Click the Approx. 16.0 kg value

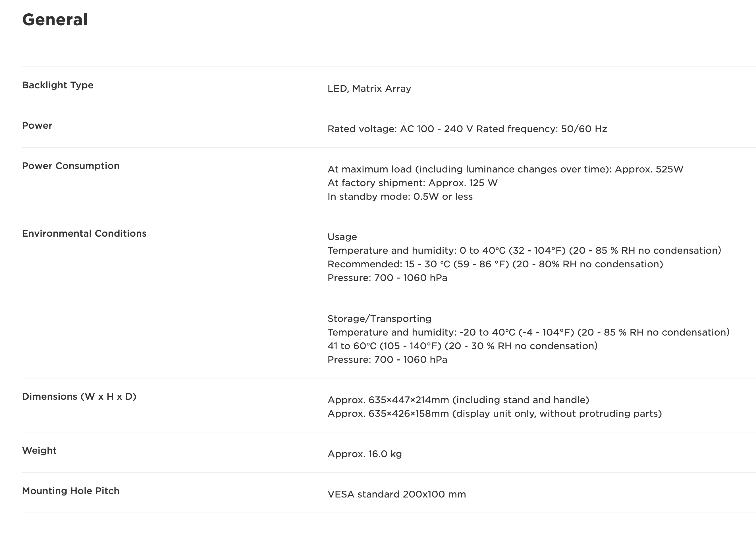[364, 454]
